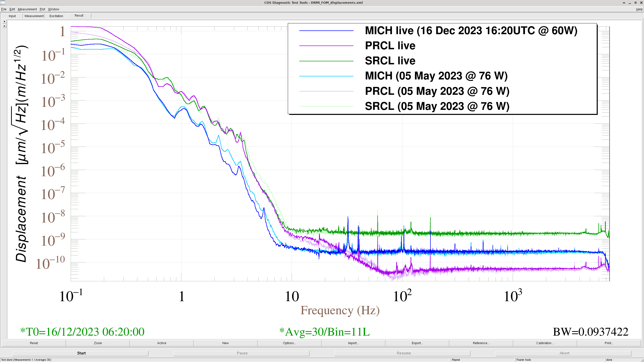Click the Export... button
The width and height of the screenshot is (644, 362).
point(417,343)
